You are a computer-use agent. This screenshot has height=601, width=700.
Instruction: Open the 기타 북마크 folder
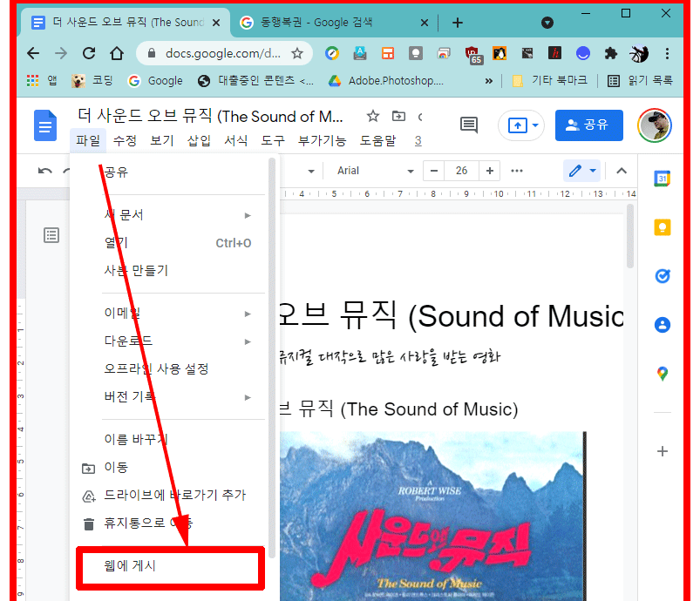pyautogui.click(x=550, y=80)
